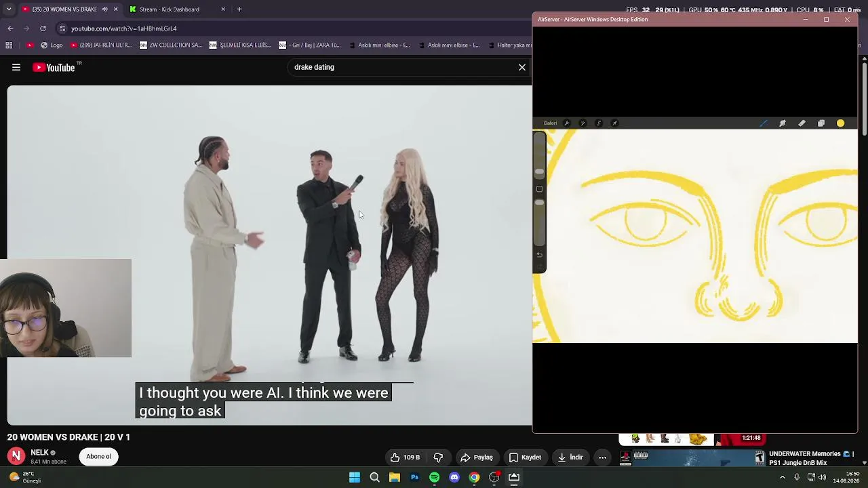868x488 pixels.
Task: Open the NELK channel name link
Action: pyautogui.click(x=39, y=453)
